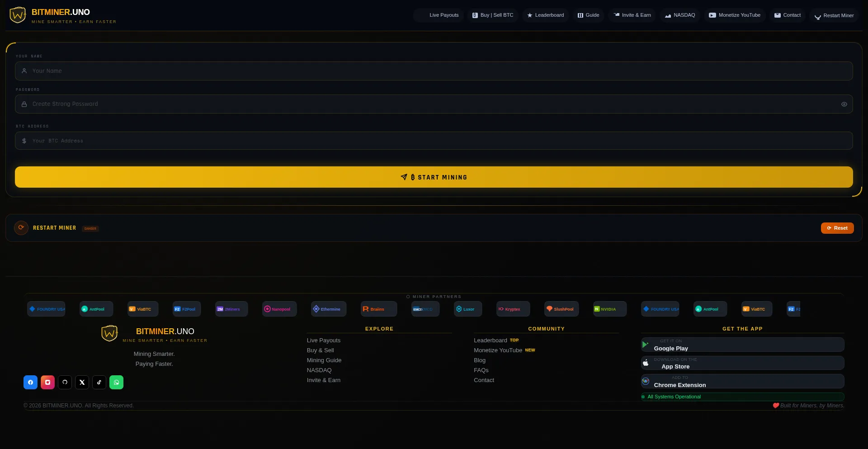Open the X (Twitter) social link
Screen dimensions: 868x449
(82, 383)
